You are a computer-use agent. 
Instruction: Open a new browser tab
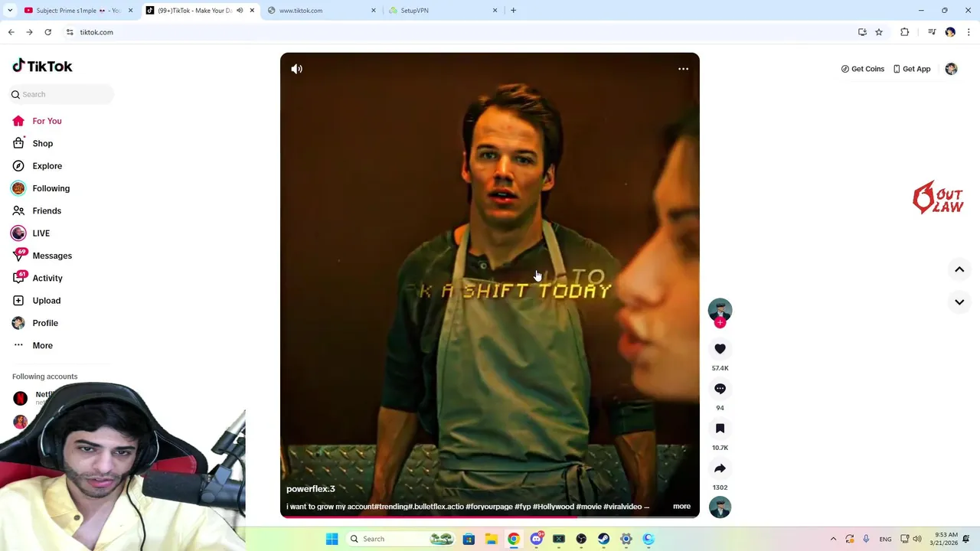513,11
